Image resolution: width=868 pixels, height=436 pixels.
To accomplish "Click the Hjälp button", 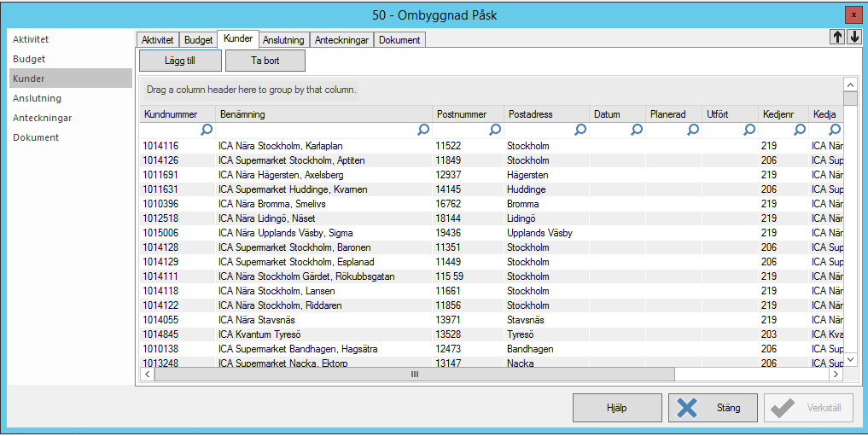I will click(x=617, y=408).
